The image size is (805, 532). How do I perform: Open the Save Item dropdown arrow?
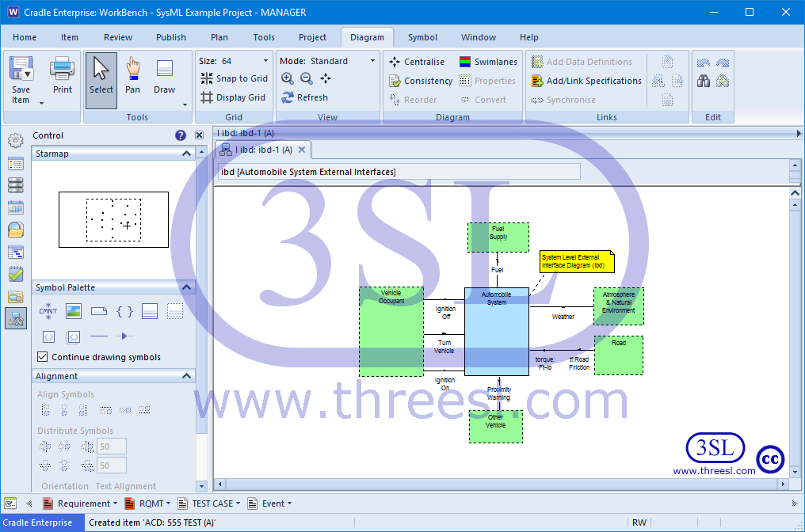click(41, 103)
